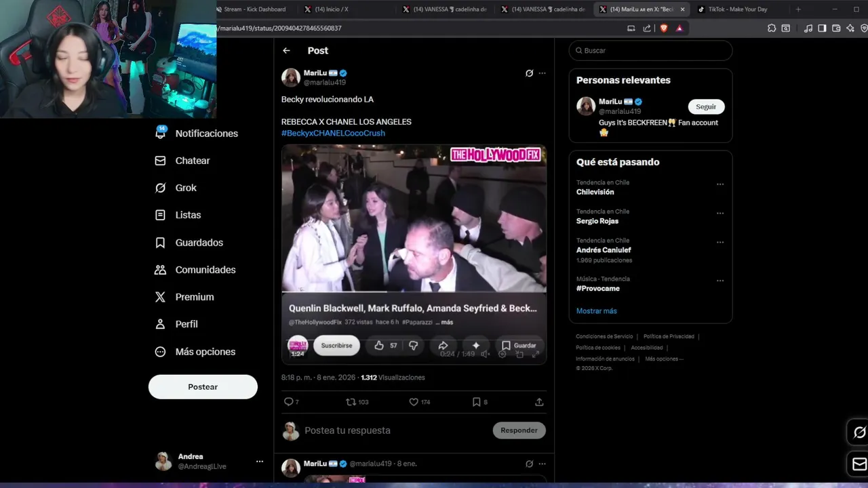Toggle picture-in-picture on the video

point(519,354)
